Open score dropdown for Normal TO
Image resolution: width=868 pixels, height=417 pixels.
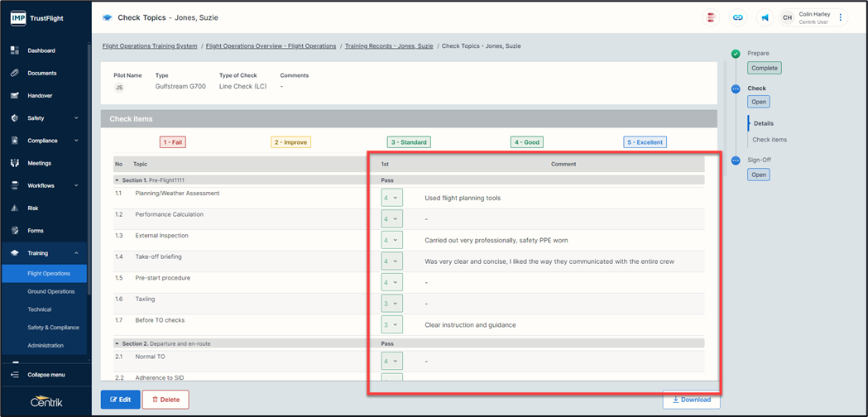click(x=391, y=361)
